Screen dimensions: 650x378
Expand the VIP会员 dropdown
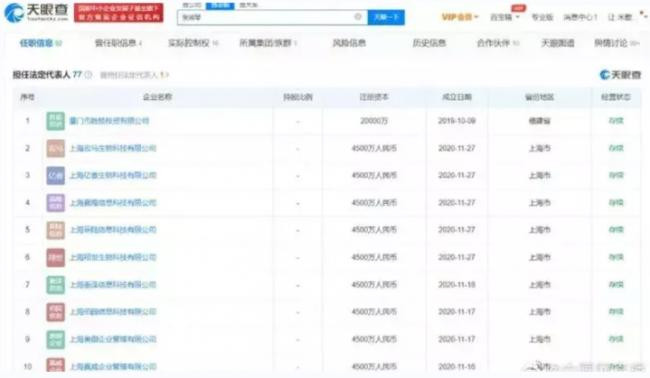(x=460, y=17)
